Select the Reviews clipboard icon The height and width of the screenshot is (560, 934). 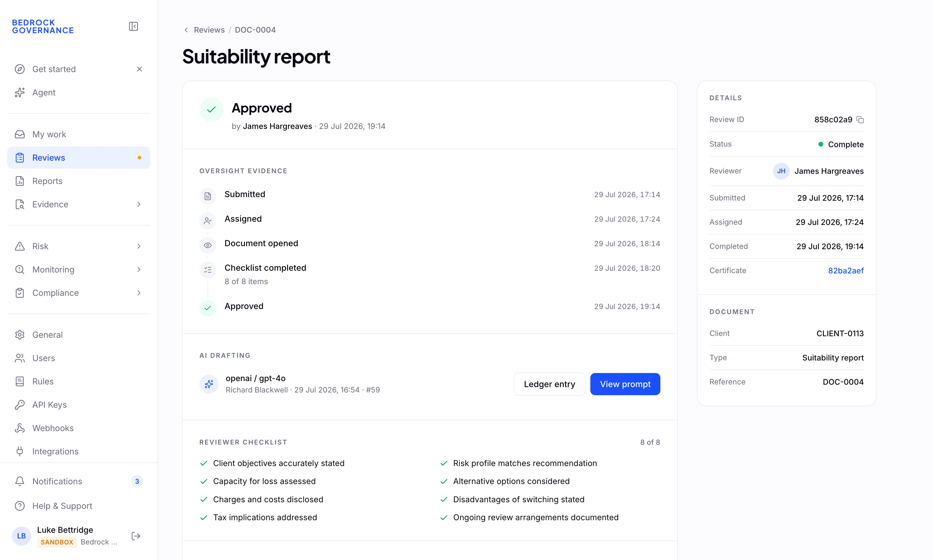pyautogui.click(x=20, y=158)
